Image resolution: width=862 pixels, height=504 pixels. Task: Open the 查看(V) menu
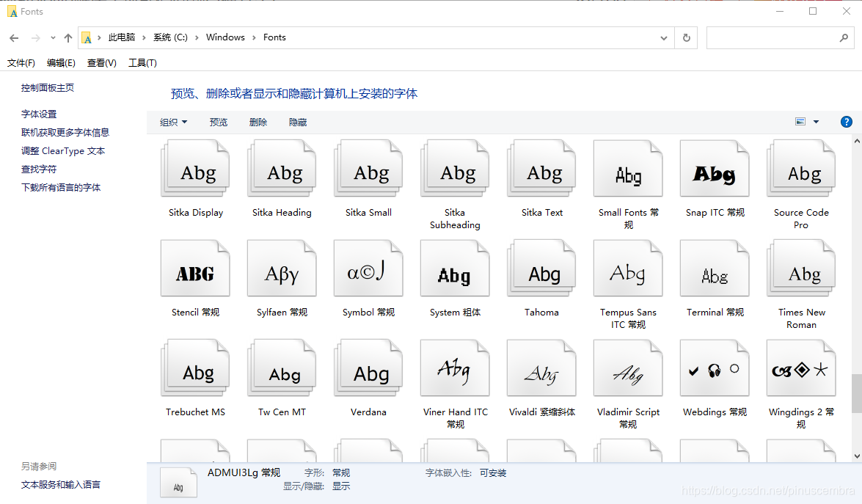[102, 62]
